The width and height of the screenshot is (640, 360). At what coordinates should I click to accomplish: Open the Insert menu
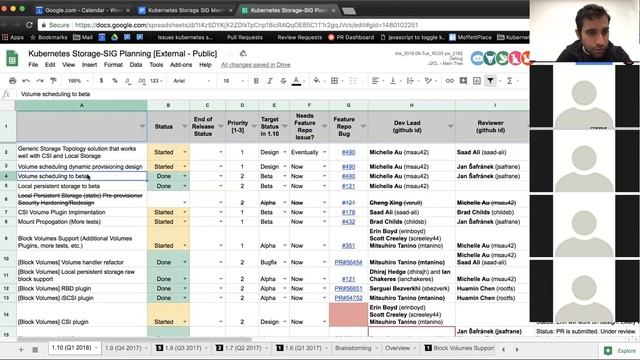(89, 64)
